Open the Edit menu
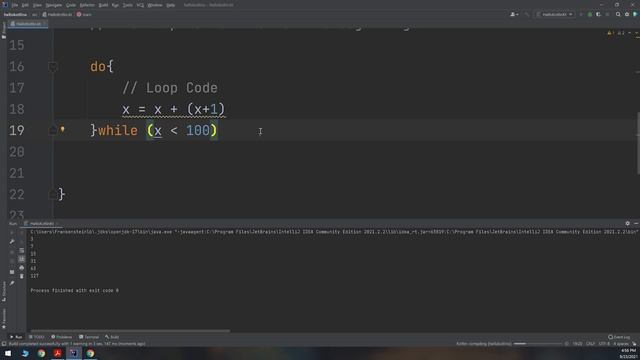 [x=25, y=5]
